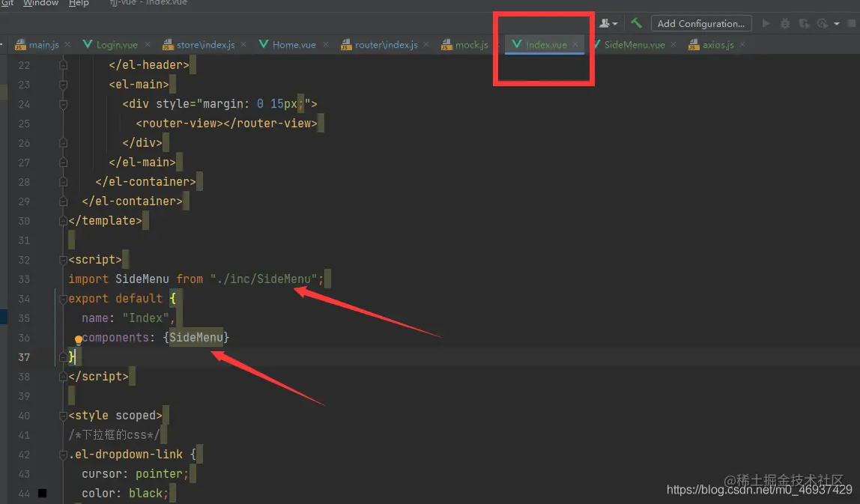Place cursor after closing brace on line 37
The height and width of the screenshot is (504, 860).
76,357
